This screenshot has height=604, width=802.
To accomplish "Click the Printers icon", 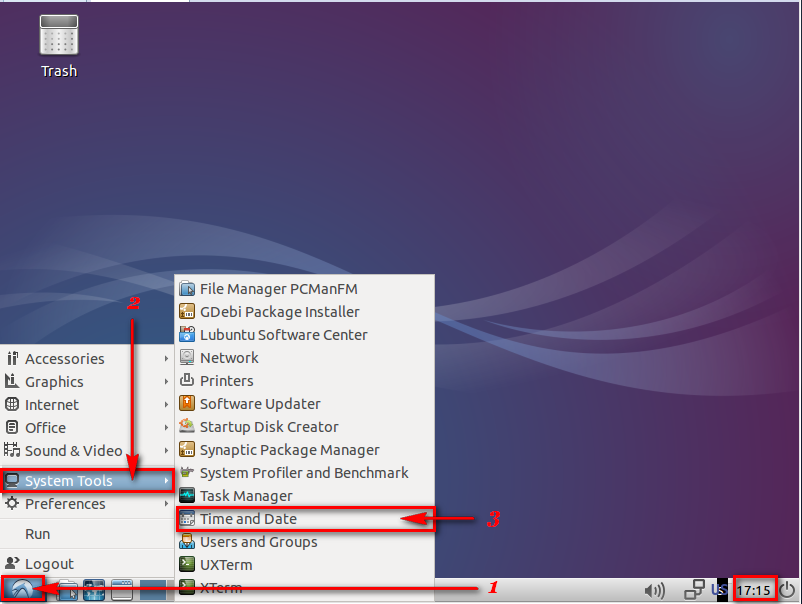I will pos(187,380).
